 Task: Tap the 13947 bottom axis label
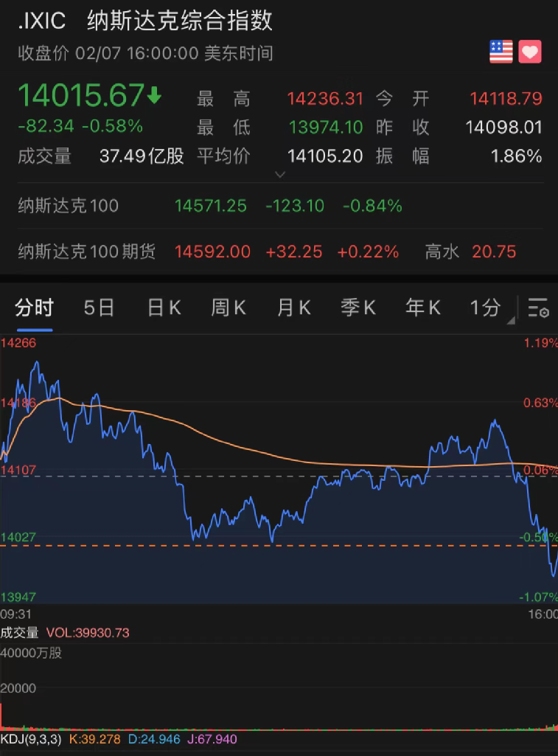pyautogui.click(x=18, y=597)
